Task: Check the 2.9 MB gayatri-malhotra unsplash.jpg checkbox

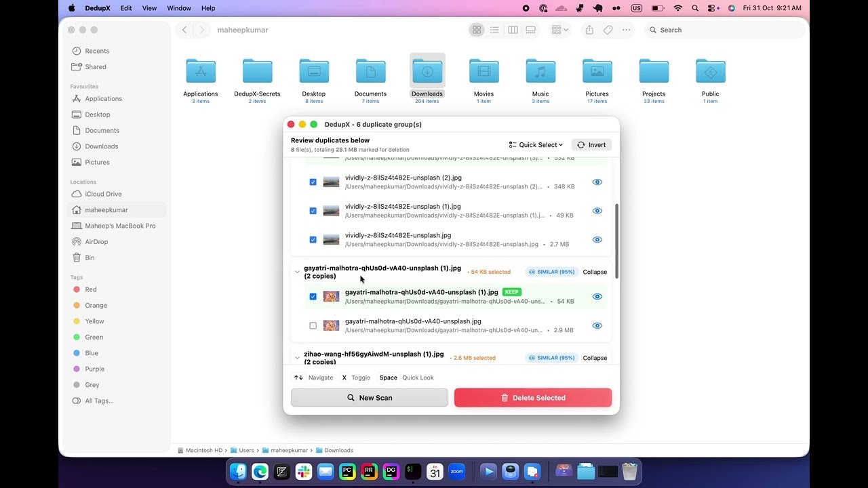Action: coord(313,326)
